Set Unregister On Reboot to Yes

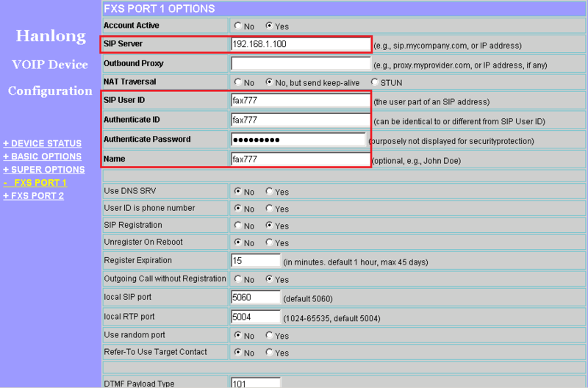269,242
